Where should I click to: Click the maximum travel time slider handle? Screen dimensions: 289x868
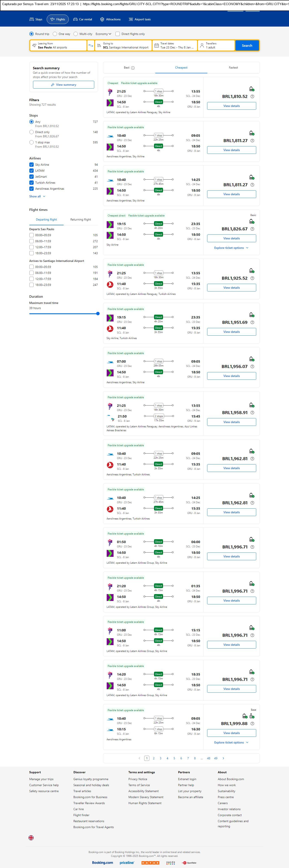(98, 314)
